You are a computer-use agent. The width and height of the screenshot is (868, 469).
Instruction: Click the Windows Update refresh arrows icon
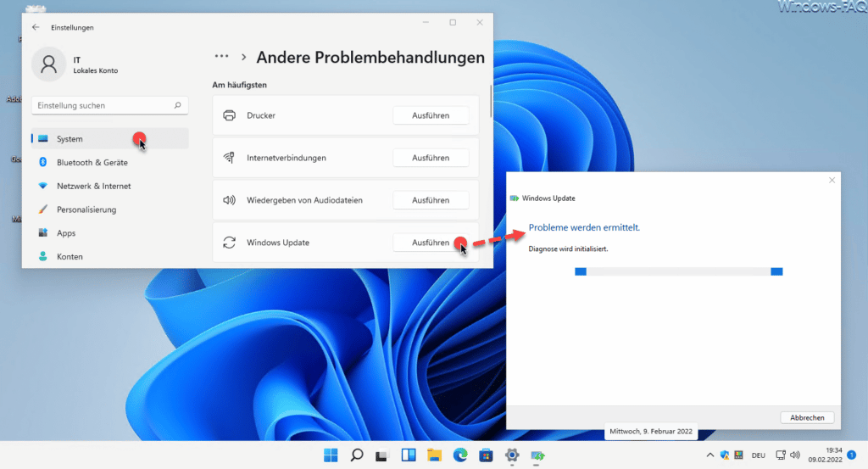[x=229, y=243]
